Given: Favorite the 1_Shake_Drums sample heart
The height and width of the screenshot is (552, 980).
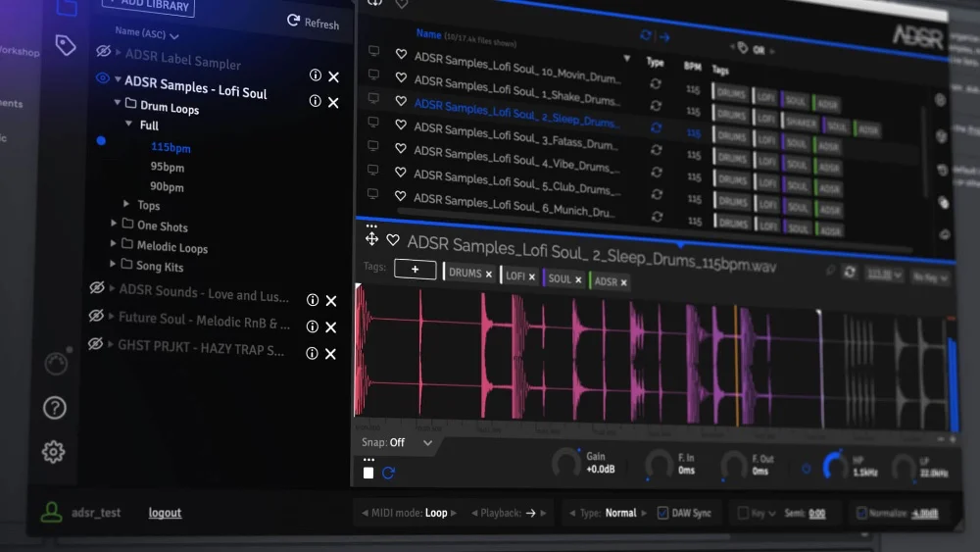Looking at the screenshot, I should point(401,77).
